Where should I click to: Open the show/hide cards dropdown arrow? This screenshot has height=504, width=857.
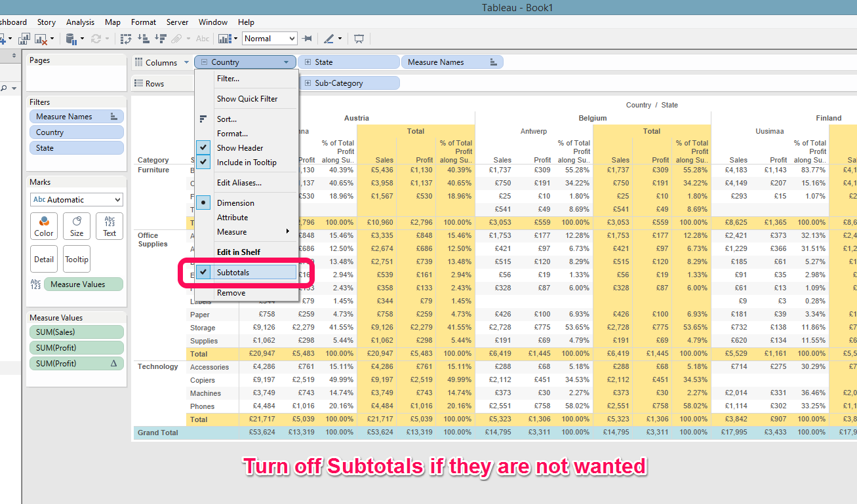pos(235,39)
